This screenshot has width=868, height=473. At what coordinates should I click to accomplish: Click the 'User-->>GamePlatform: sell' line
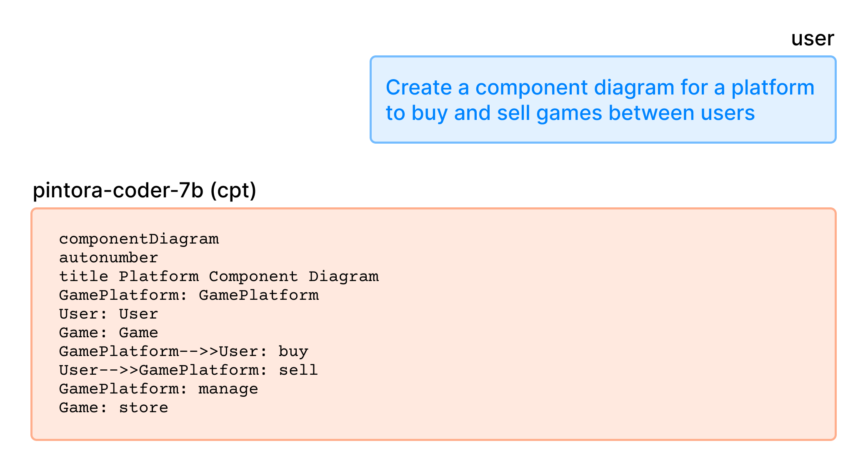188,370
